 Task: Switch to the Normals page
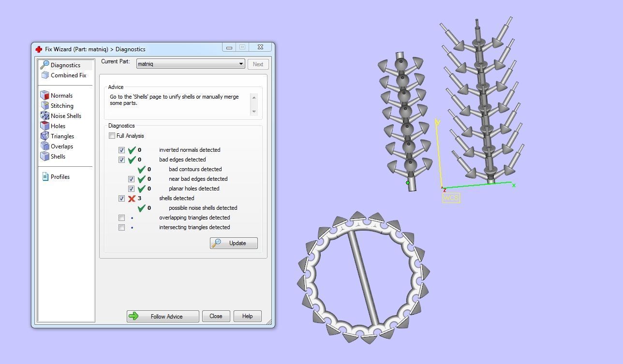(61, 95)
